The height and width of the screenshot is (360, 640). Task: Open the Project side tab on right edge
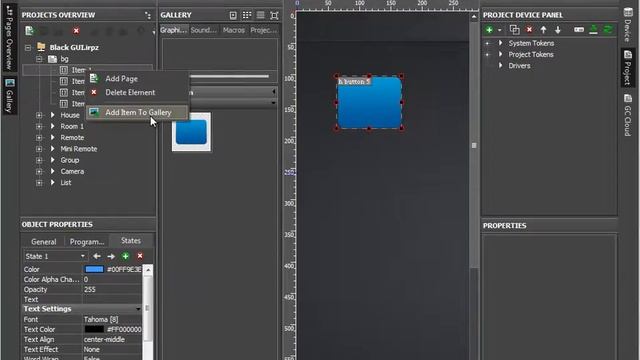click(628, 68)
